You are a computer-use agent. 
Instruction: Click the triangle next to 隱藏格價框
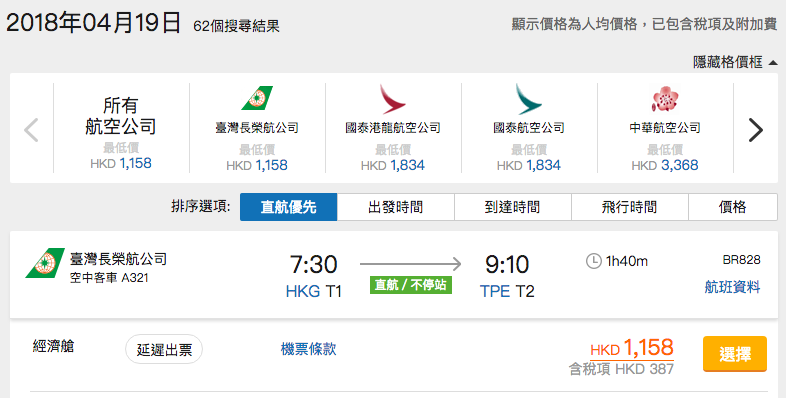tap(772, 63)
